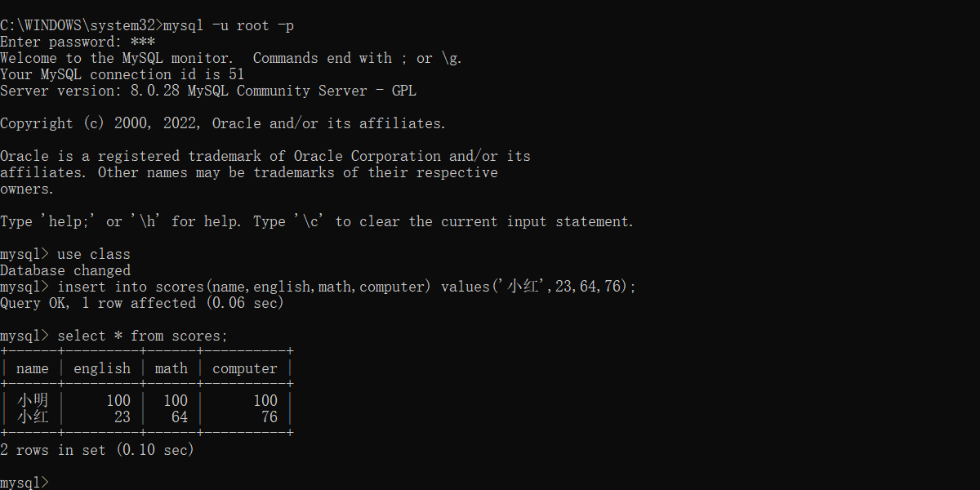
Task: Click the 'computer' column header
Action: pyautogui.click(x=245, y=368)
